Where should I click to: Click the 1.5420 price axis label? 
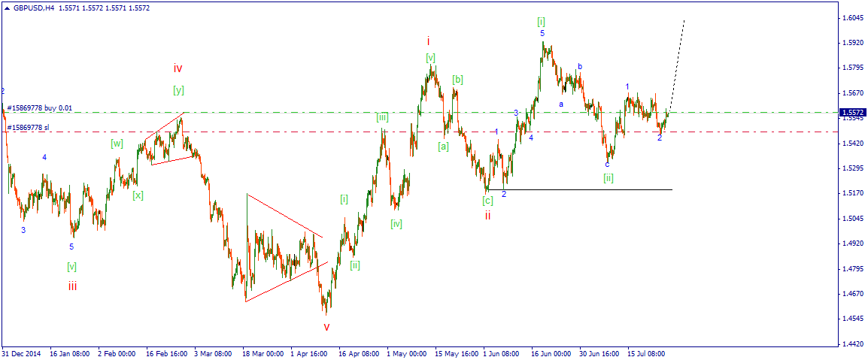click(x=852, y=144)
